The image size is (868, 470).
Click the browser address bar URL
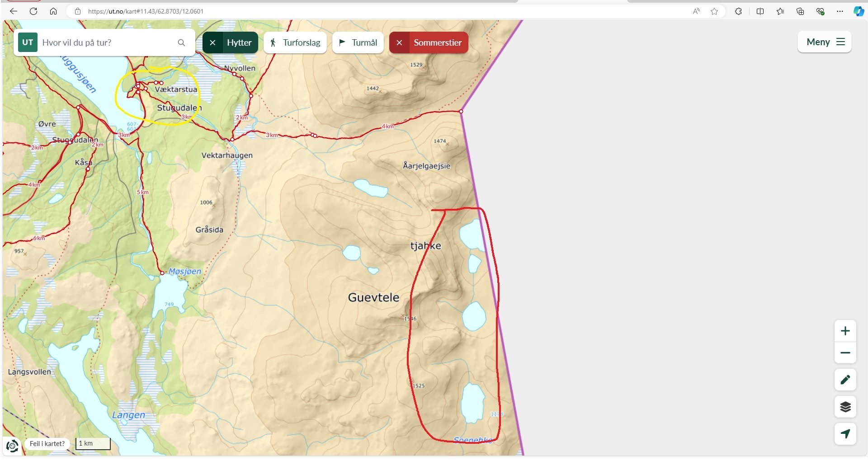(x=146, y=11)
